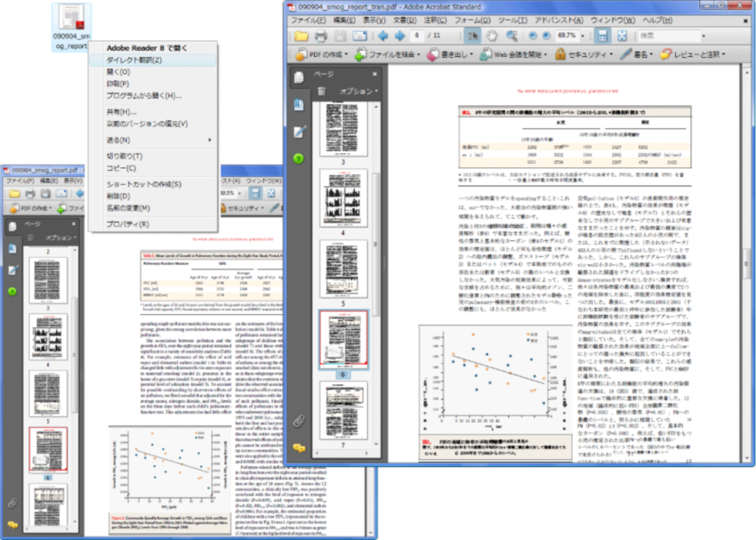Toggle the marquee zoom tool in toolbar
This screenshot has height=540, width=756.
(511, 36)
